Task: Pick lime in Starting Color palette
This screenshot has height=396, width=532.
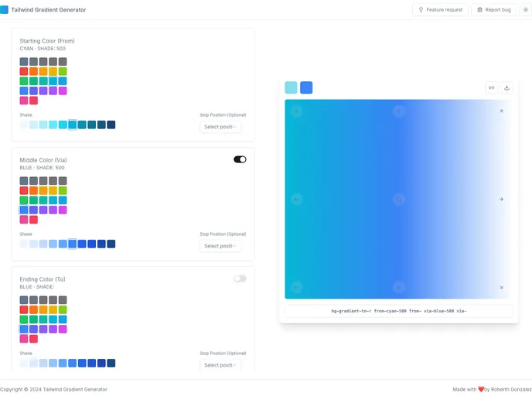Action: click(x=63, y=71)
